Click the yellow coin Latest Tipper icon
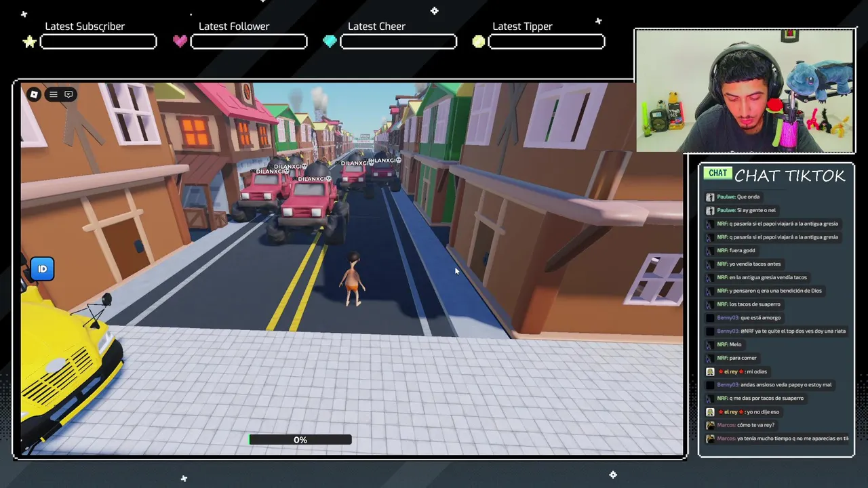 (x=479, y=41)
